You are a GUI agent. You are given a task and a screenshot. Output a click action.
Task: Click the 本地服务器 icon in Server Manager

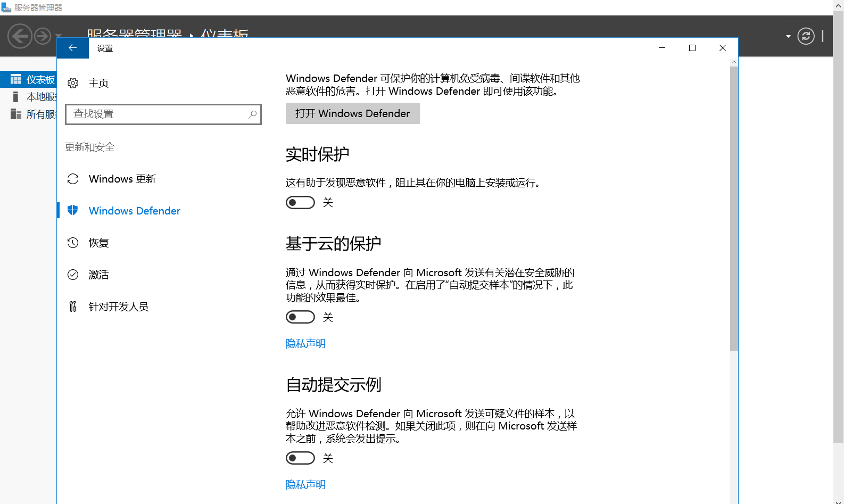pyautogui.click(x=15, y=96)
